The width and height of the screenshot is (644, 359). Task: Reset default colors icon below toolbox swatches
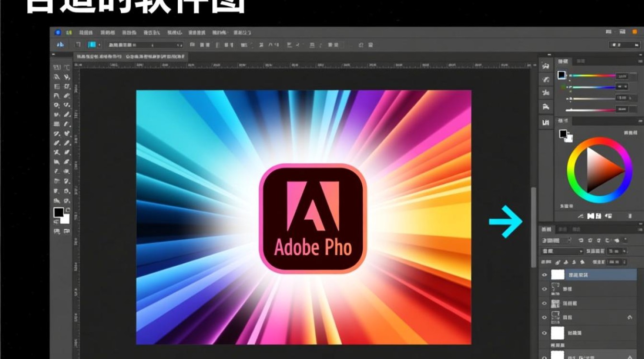[x=56, y=222]
